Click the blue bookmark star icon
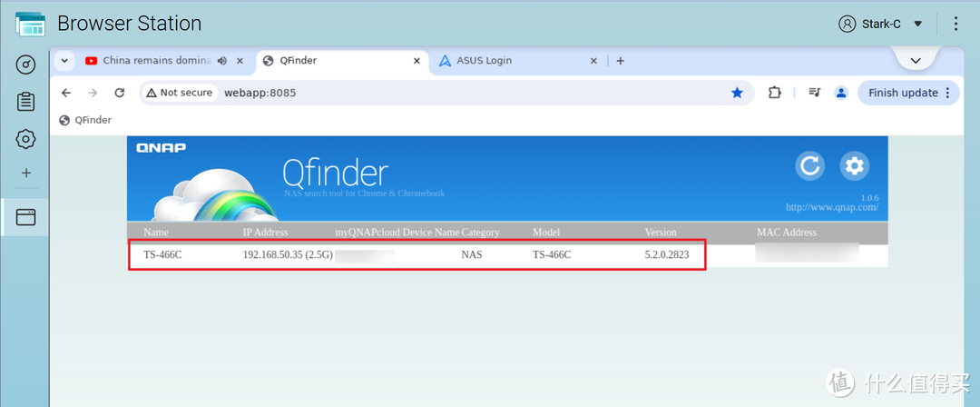 tap(738, 93)
